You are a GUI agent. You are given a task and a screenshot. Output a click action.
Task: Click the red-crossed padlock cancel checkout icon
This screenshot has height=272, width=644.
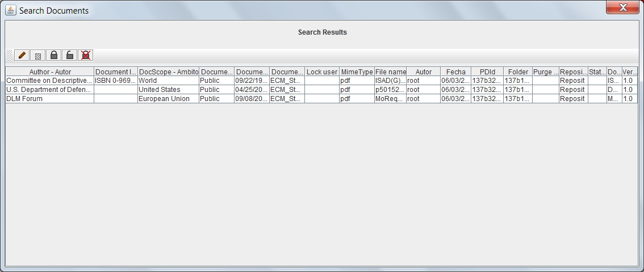85,55
